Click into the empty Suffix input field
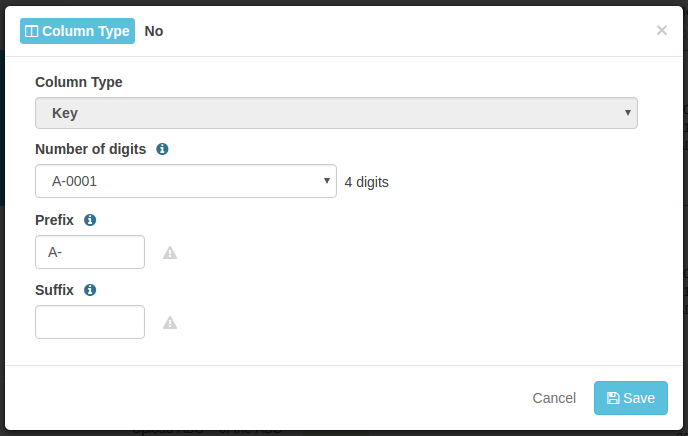 tap(90, 322)
